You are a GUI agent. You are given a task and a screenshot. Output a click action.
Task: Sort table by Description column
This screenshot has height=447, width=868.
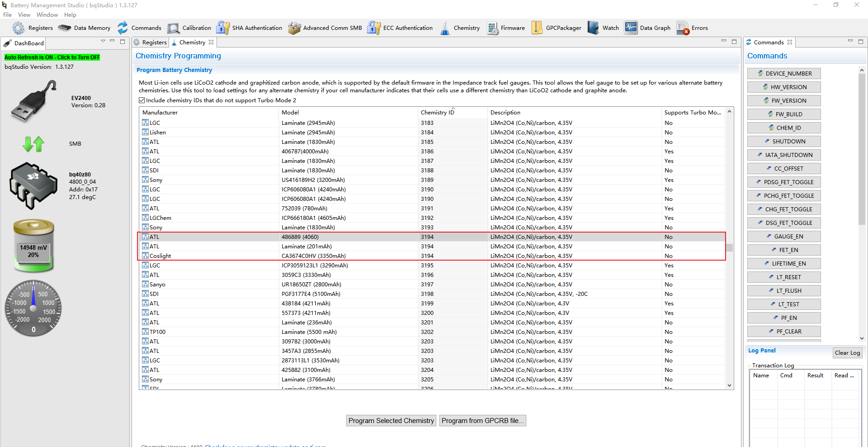point(575,113)
